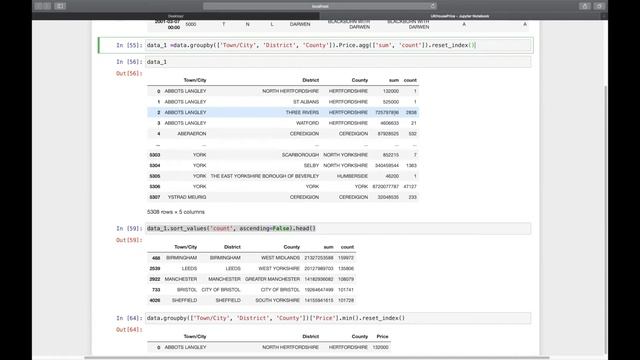Click SCARBOROUGH district cell

[300, 155]
